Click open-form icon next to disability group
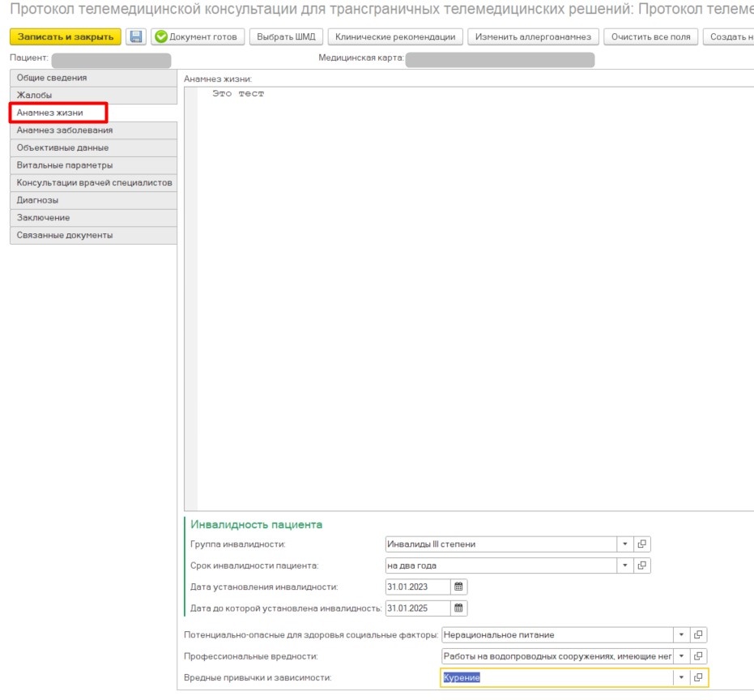 click(x=641, y=544)
